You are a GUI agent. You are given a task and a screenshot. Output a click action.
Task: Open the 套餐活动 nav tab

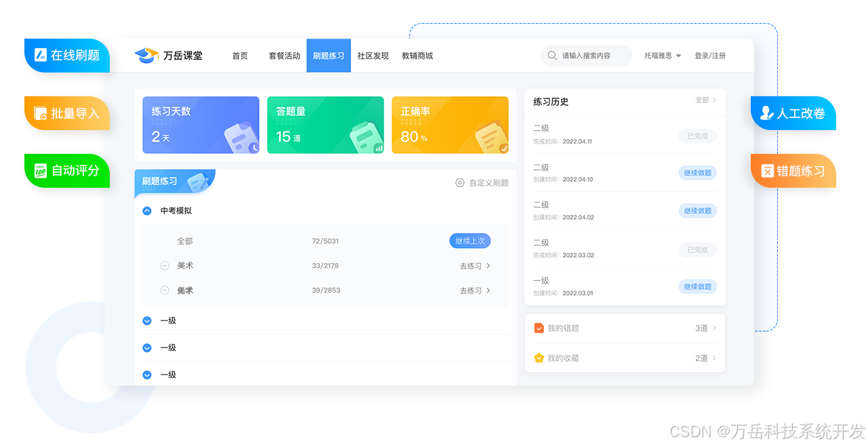click(284, 56)
